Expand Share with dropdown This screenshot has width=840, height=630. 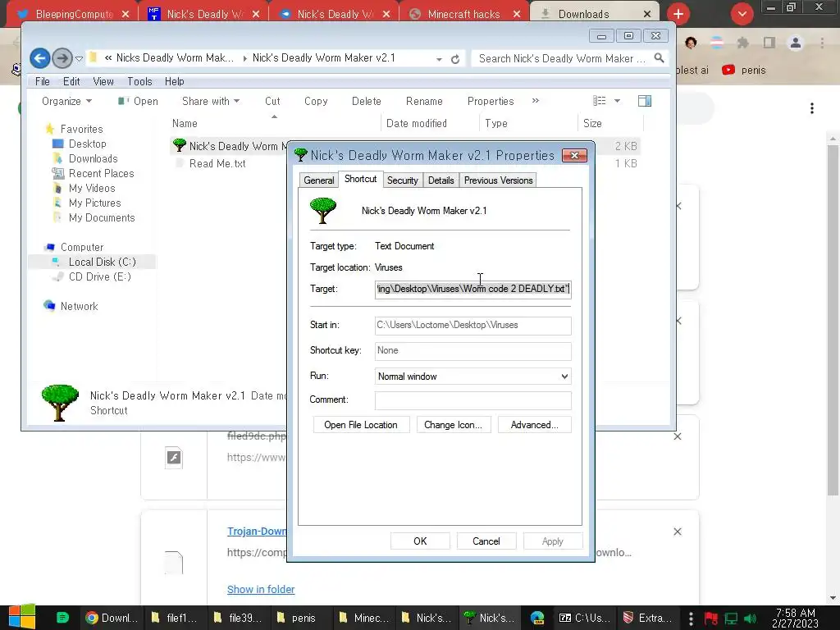[x=211, y=101]
